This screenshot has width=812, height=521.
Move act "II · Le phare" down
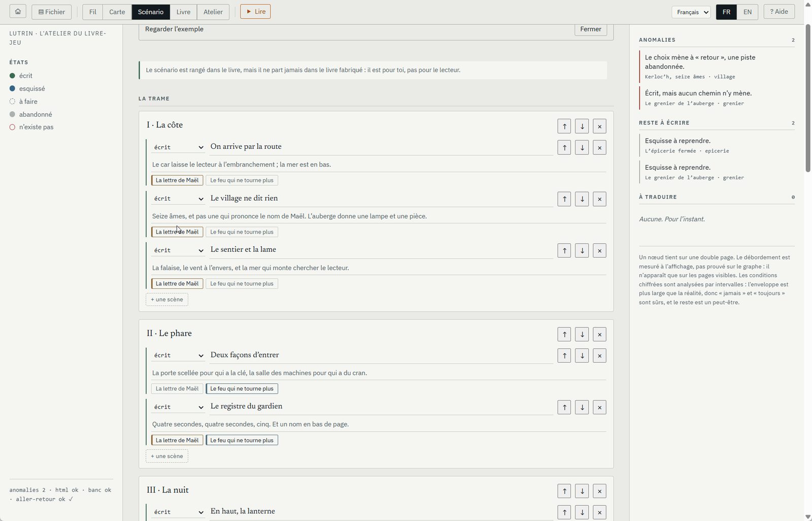coord(582,335)
